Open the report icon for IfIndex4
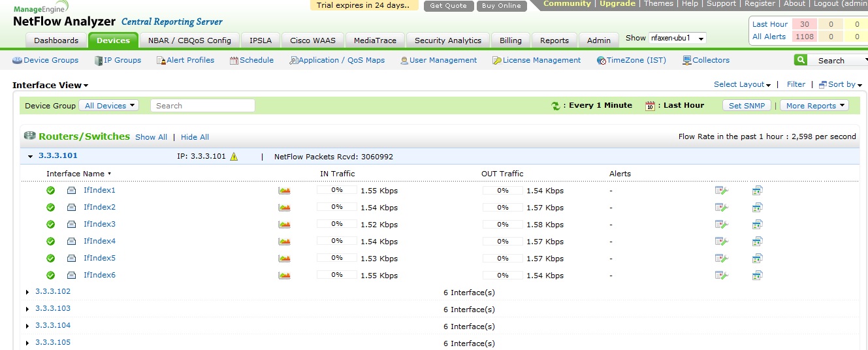This screenshot has height=350, width=868. (757, 242)
